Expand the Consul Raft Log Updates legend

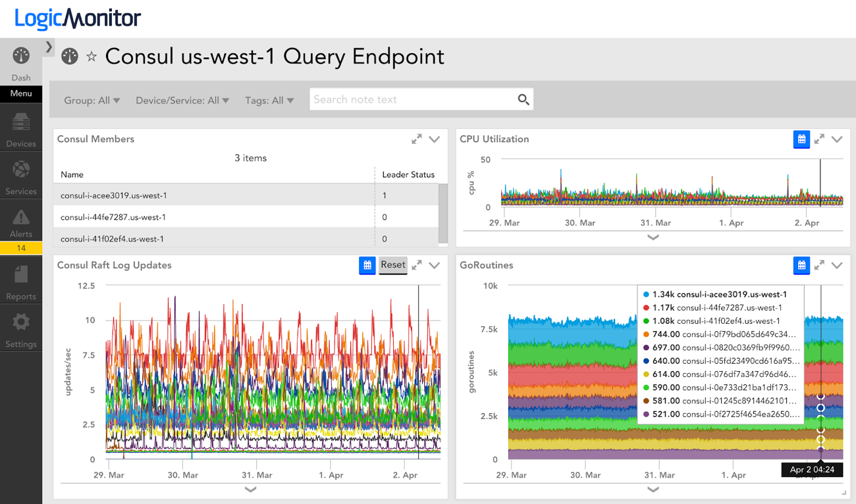click(x=250, y=490)
